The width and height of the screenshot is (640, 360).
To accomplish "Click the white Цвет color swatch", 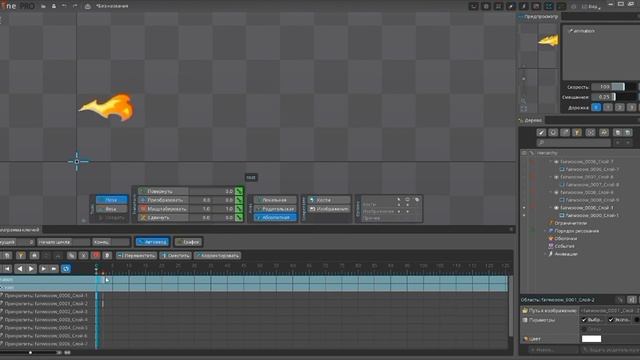I will [x=591, y=339].
